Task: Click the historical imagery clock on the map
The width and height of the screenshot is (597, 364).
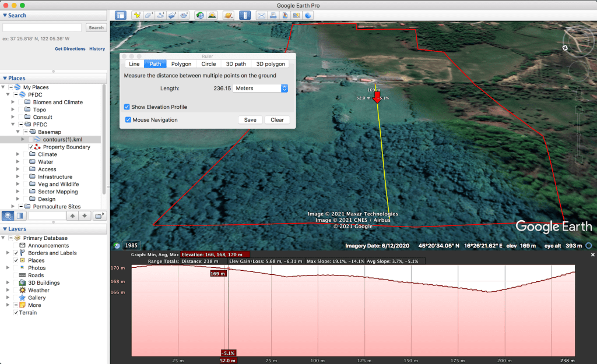Action: pos(117,246)
